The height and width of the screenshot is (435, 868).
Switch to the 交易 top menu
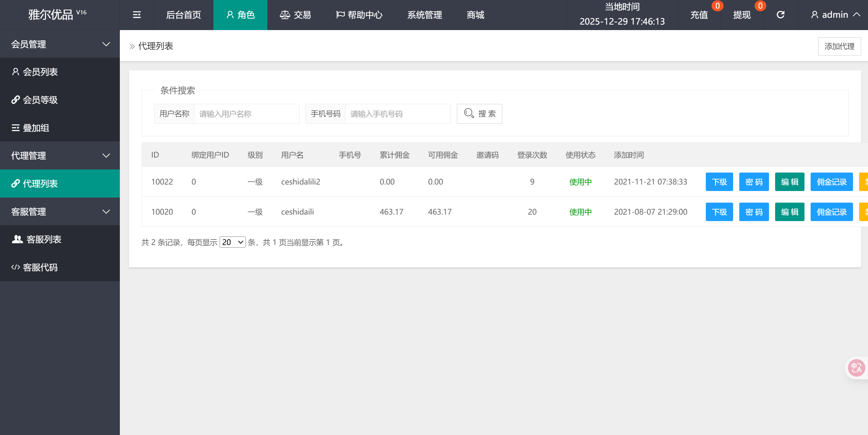[295, 15]
